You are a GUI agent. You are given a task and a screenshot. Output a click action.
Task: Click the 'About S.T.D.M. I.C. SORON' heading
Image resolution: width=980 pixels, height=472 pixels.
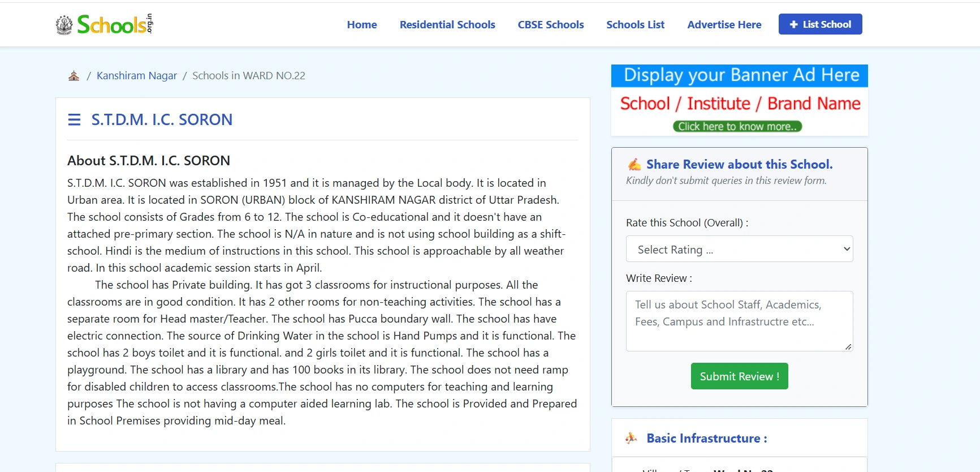149,161
